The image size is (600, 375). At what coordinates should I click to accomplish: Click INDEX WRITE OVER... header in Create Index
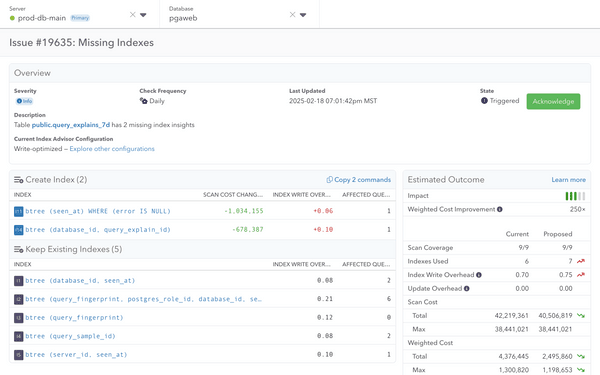click(x=302, y=195)
